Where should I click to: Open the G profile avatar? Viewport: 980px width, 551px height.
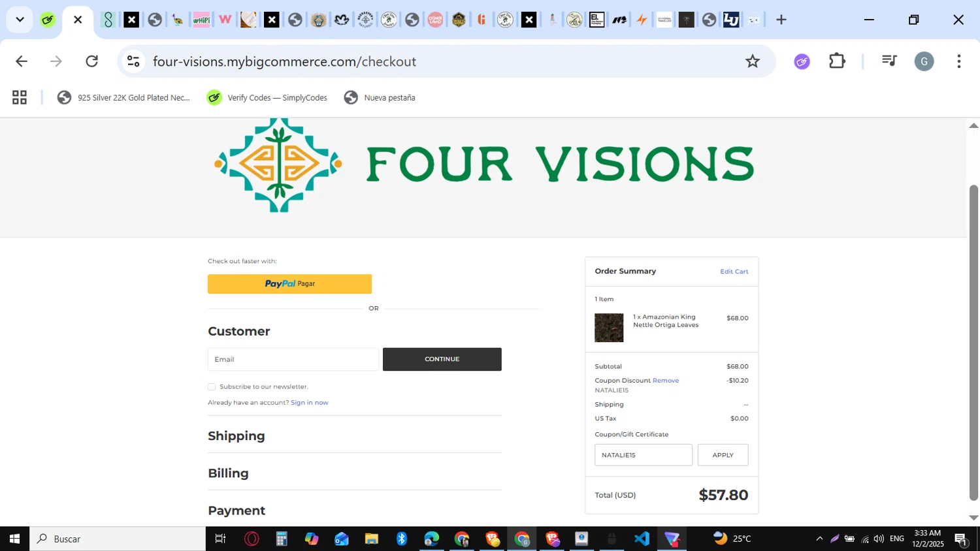[924, 61]
